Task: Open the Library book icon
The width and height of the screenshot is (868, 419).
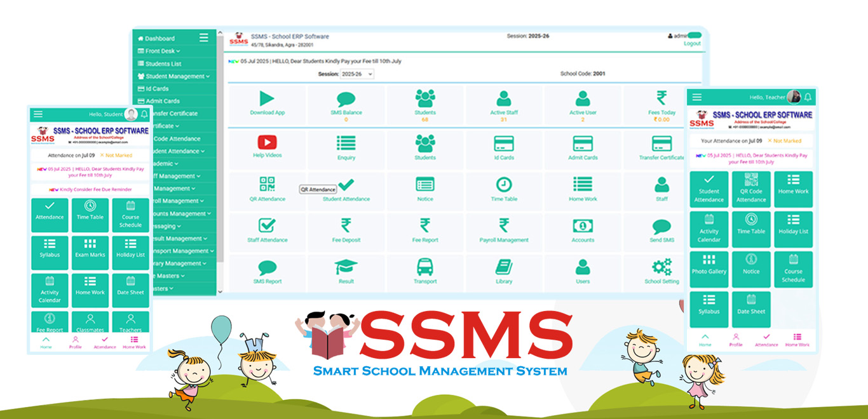Action: 504,267
